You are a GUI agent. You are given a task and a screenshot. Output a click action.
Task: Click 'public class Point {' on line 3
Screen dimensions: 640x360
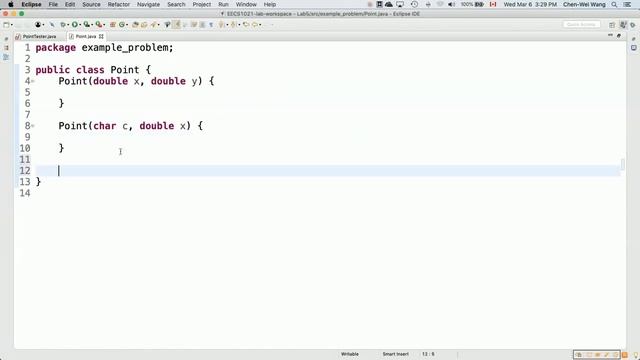(x=93, y=70)
